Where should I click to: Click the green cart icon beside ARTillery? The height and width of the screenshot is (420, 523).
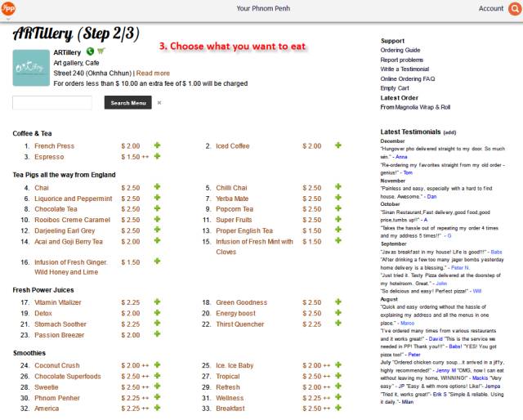coord(101,52)
